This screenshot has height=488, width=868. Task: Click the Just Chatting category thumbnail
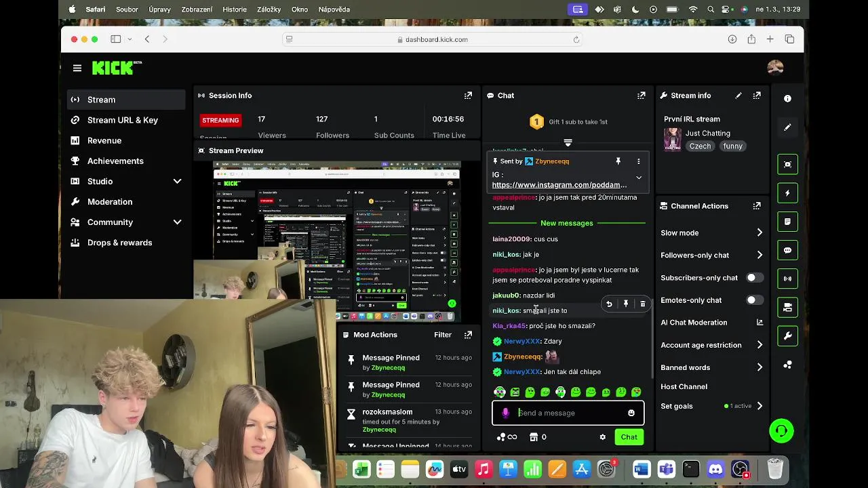point(672,139)
